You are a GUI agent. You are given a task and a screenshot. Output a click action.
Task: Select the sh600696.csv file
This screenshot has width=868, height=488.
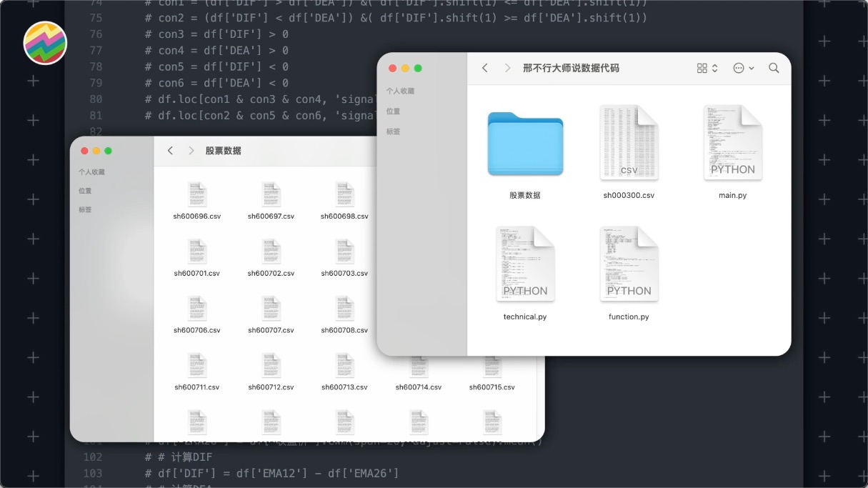[197, 195]
